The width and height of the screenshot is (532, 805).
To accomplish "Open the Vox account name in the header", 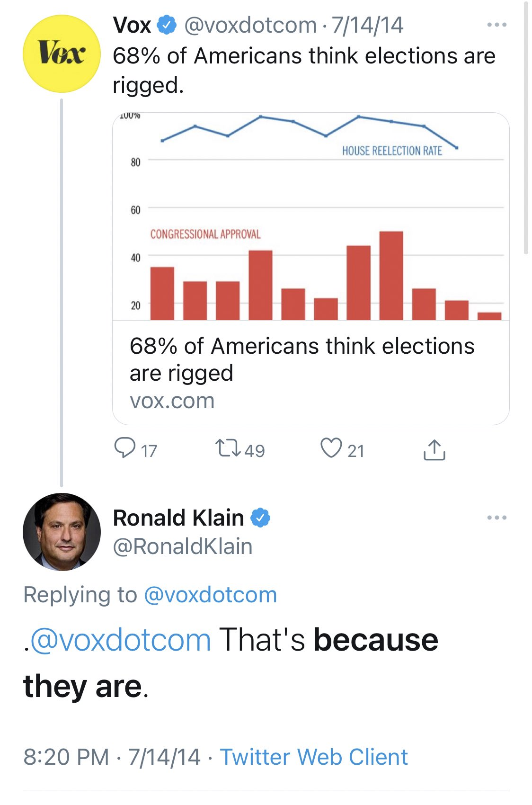I will [x=132, y=25].
